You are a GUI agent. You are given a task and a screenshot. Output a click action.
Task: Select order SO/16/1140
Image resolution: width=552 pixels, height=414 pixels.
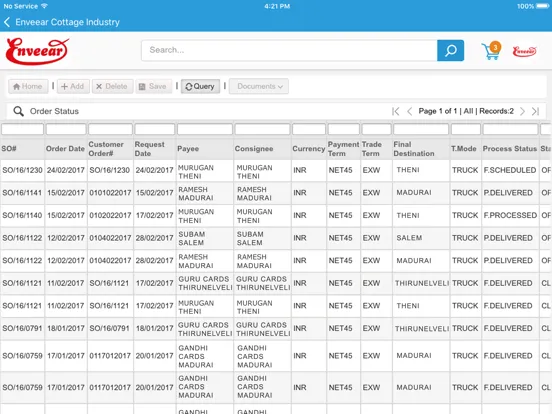22,215
